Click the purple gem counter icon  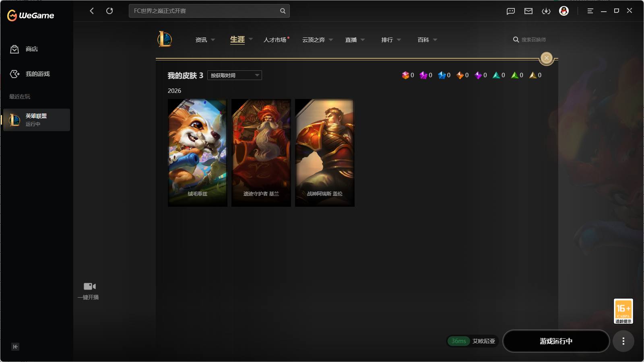pyautogui.click(x=423, y=75)
